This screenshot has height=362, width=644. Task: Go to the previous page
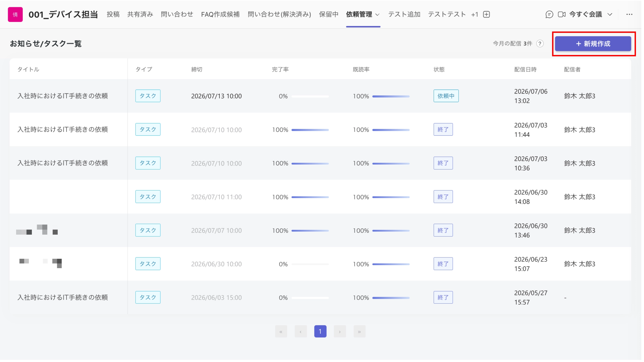301,332
